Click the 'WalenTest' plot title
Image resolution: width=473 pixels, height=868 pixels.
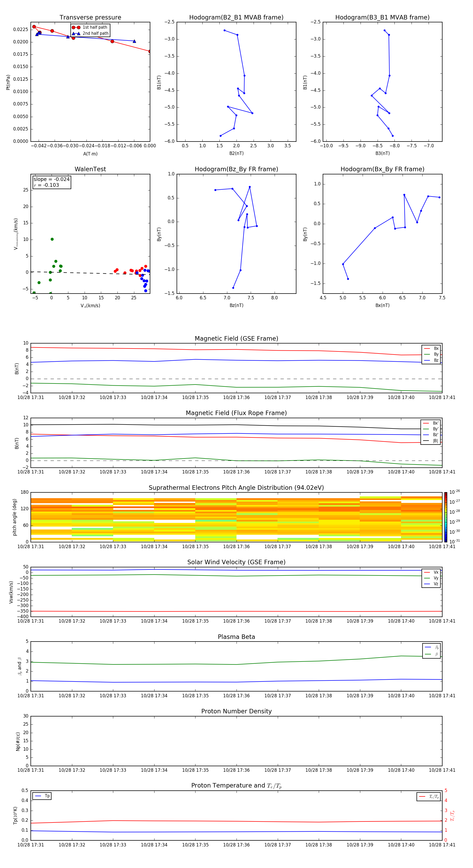coord(90,169)
